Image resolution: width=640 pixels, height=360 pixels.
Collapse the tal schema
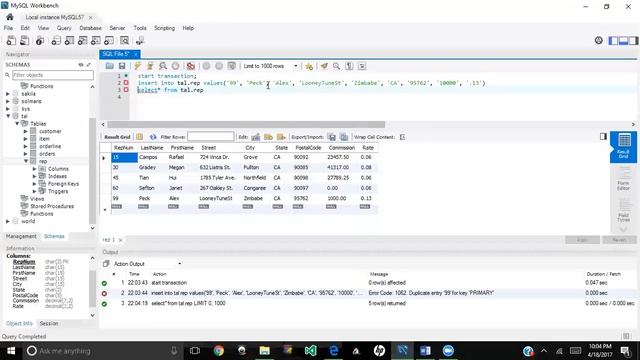click(x=7, y=116)
